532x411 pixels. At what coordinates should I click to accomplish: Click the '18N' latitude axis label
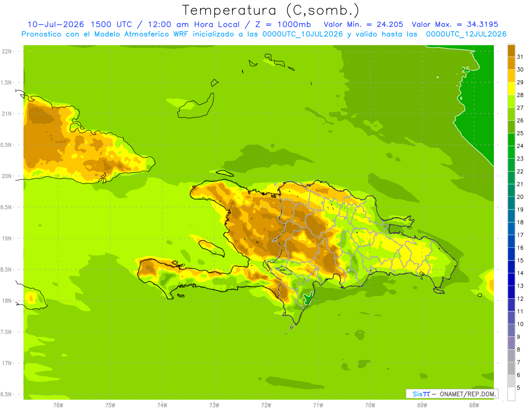tap(7, 301)
